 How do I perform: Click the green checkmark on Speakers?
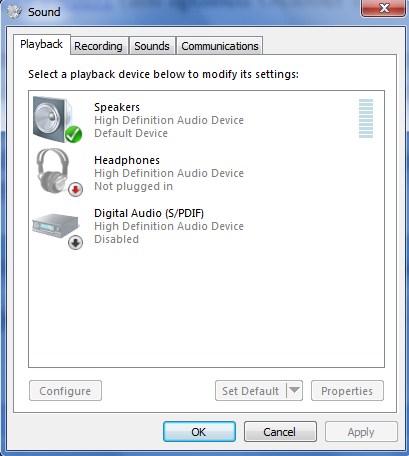tap(73, 134)
